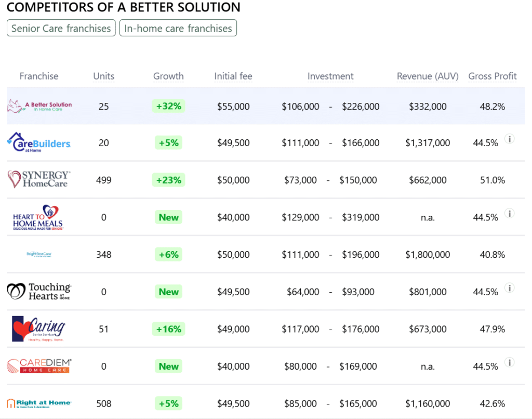
Task: Click the +32% growth badge
Action: click(169, 106)
